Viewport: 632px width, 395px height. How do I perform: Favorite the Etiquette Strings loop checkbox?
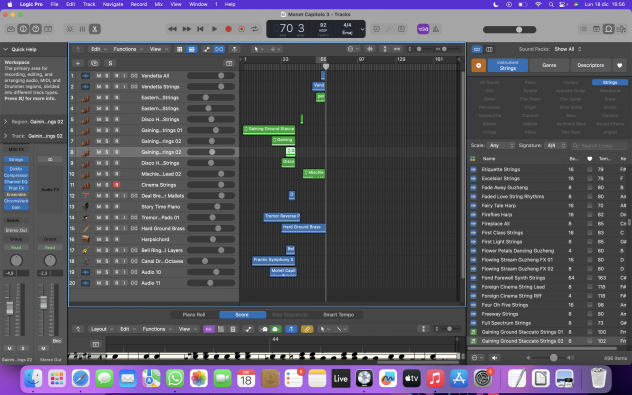(590, 169)
